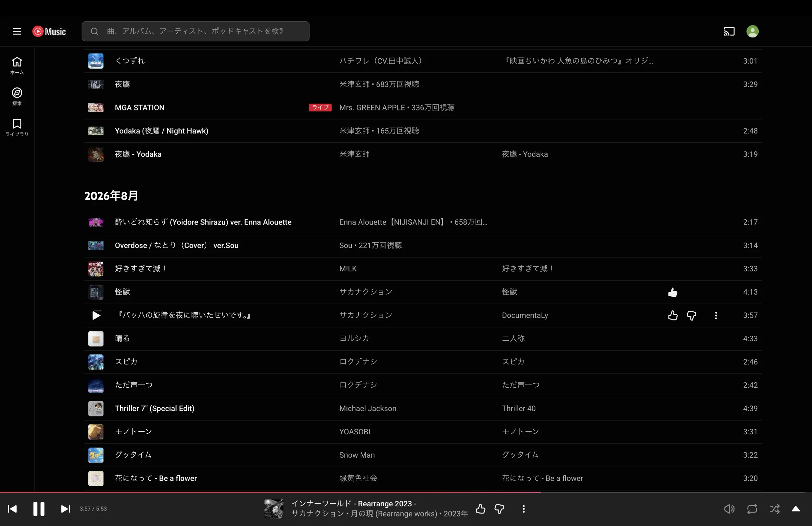
Task: Open サカナクション artist link in player bar
Action: tap(318, 514)
